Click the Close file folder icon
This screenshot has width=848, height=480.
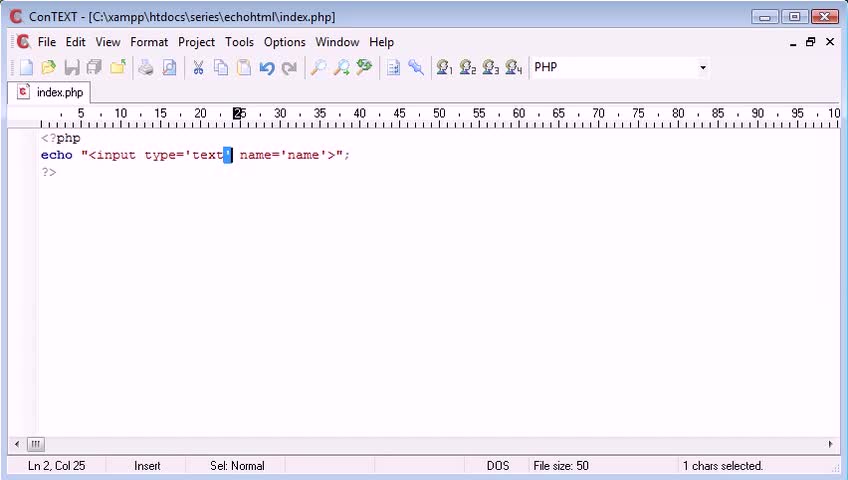(x=118, y=68)
